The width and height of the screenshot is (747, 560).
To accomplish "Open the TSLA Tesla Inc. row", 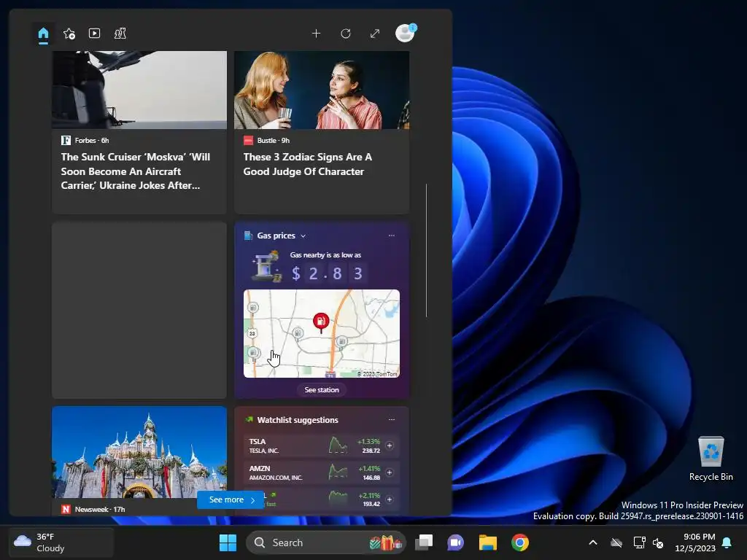I will pyautogui.click(x=321, y=446).
